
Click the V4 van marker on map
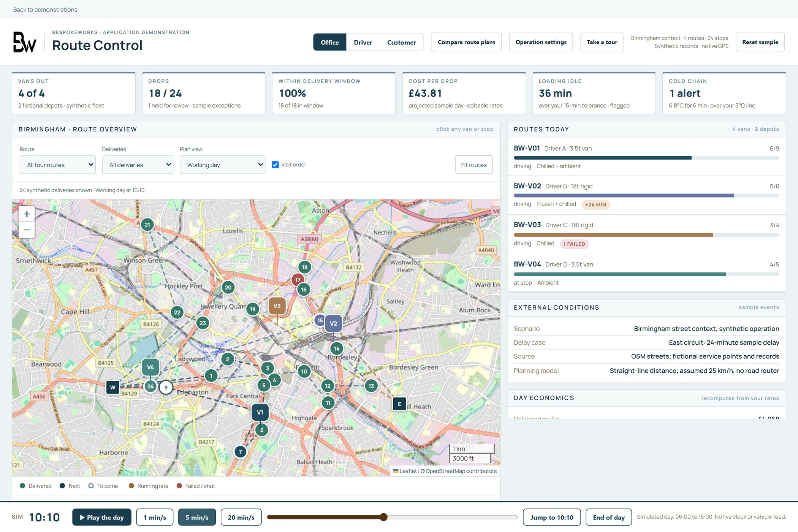[x=150, y=367]
